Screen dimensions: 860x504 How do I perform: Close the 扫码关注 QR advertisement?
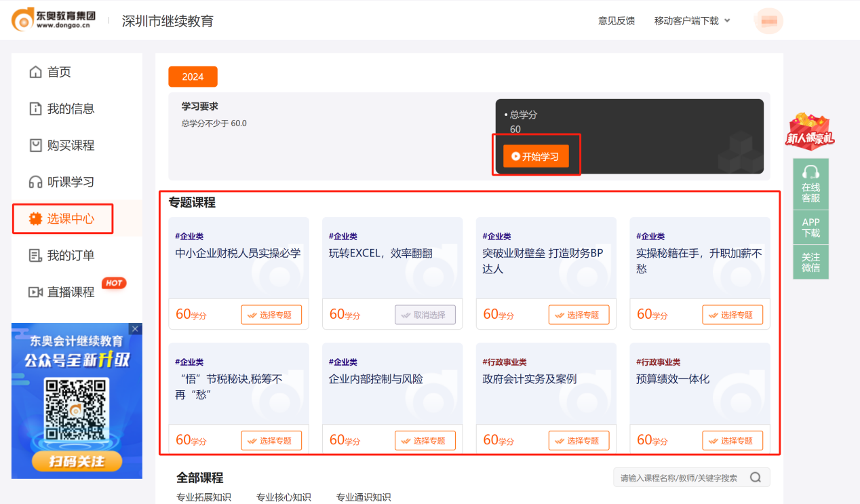(x=135, y=328)
